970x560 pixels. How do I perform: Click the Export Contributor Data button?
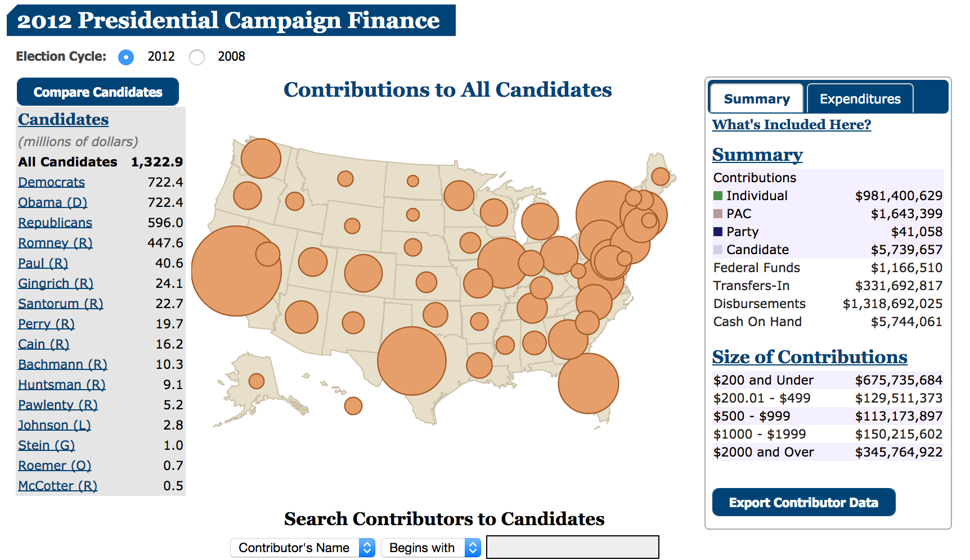pos(803,503)
